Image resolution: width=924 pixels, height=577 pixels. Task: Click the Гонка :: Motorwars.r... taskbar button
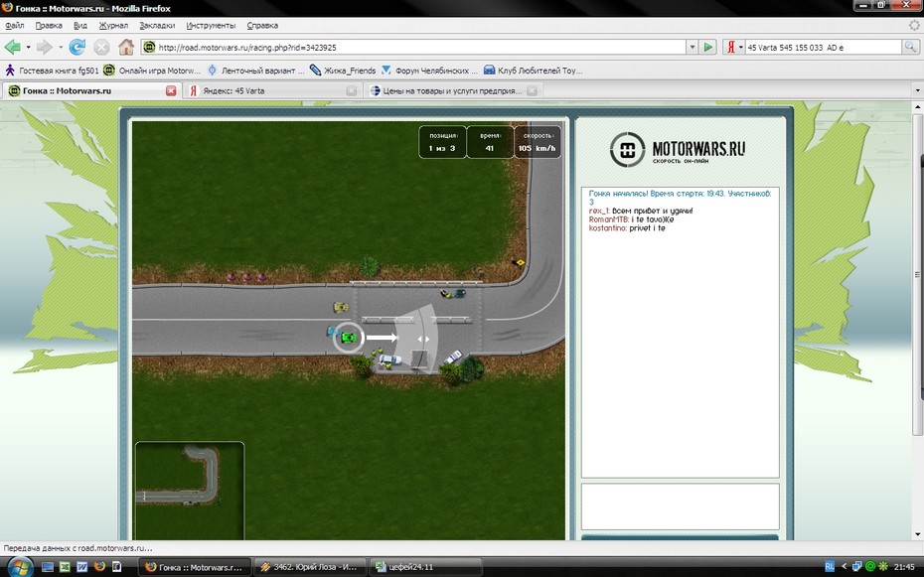(x=195, y=567)
